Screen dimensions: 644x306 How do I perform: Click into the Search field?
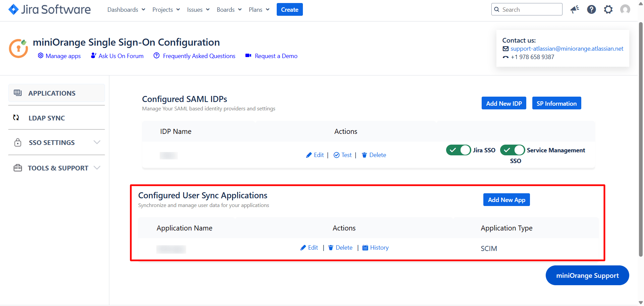click(530, 10)
